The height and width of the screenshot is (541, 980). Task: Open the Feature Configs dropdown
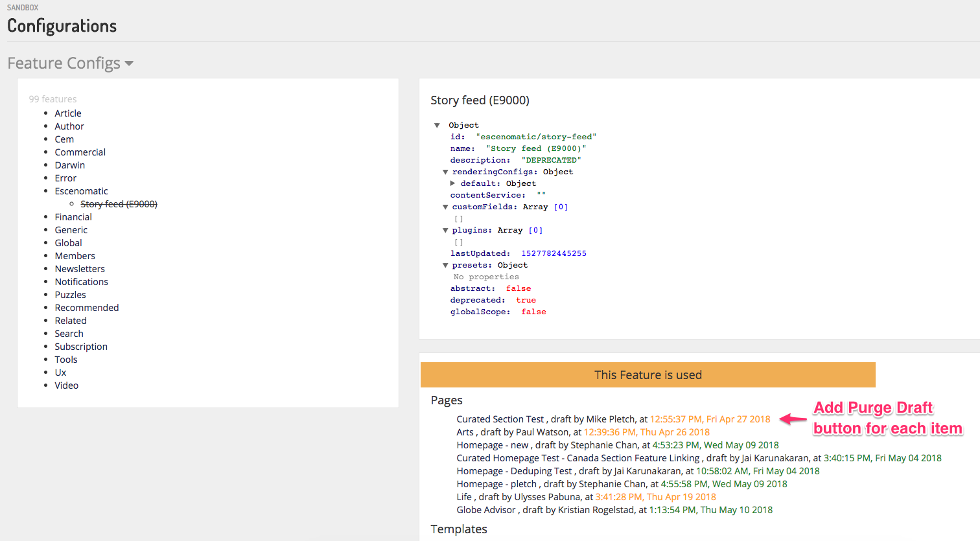point(70,63)
